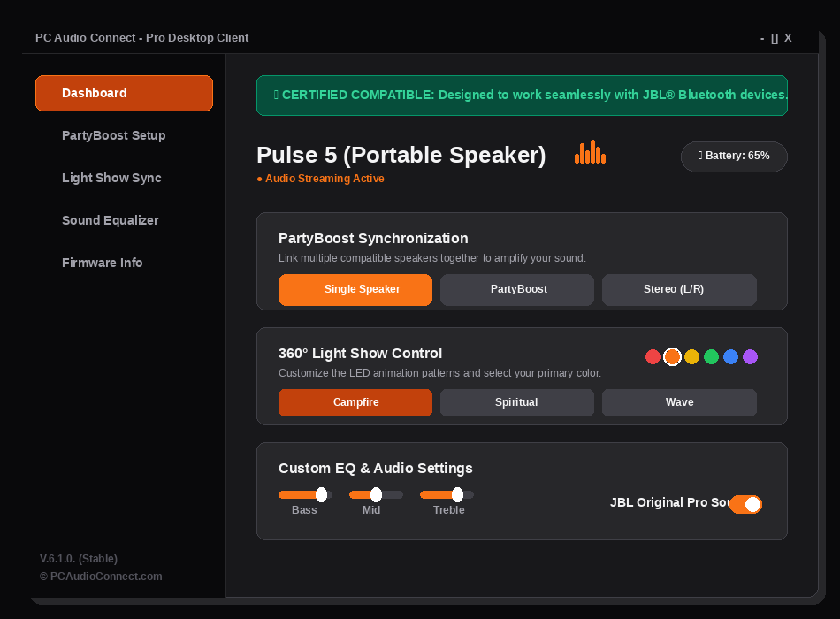Toggle JBL Original Pro Sound switch
The image size is (840, 619).
[745, 504]
